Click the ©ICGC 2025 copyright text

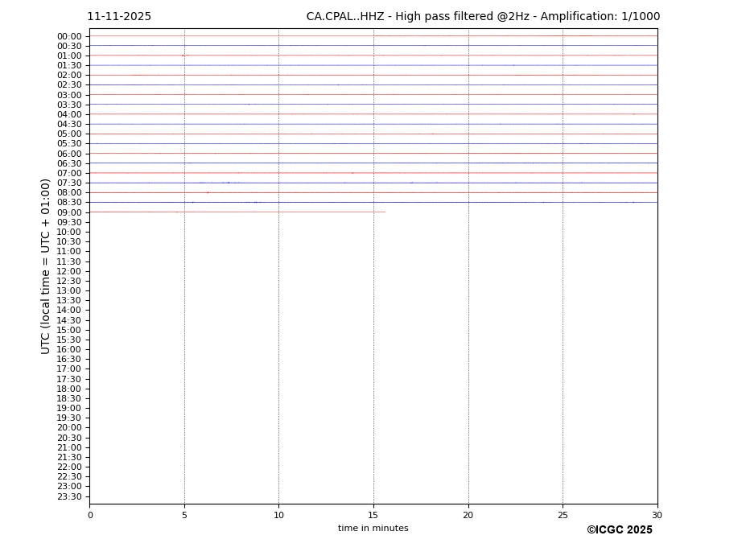(x=619, y=530)
